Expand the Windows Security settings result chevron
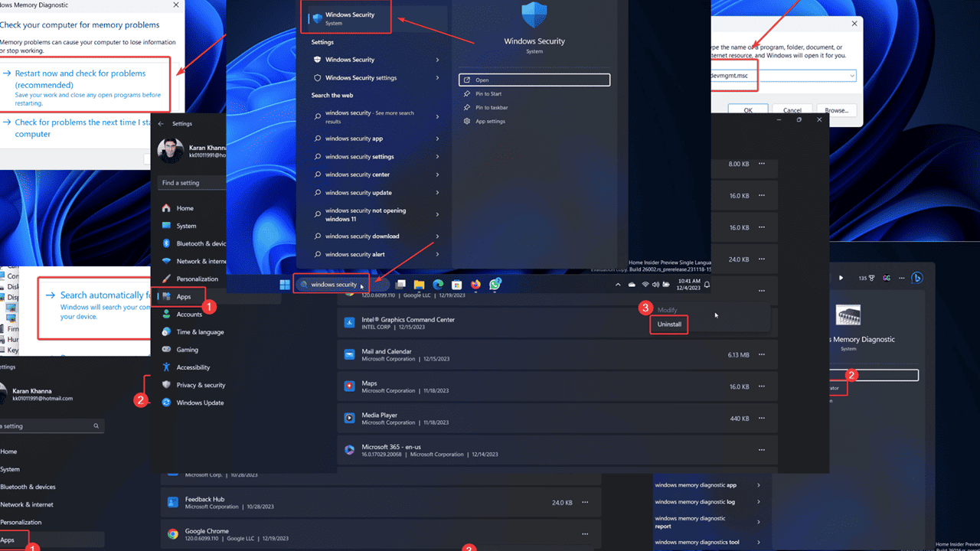 (x=438, y=77)
